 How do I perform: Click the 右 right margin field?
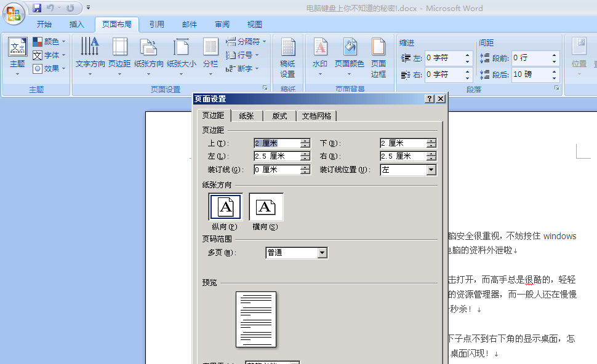coord(403,156)
